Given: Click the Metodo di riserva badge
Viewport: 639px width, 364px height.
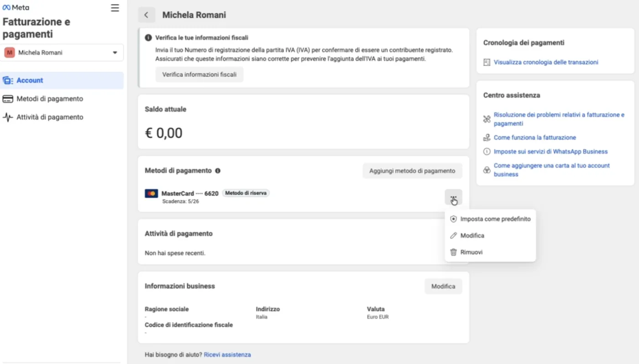Looking at the screenshot, I should click(x=246, y=193).
